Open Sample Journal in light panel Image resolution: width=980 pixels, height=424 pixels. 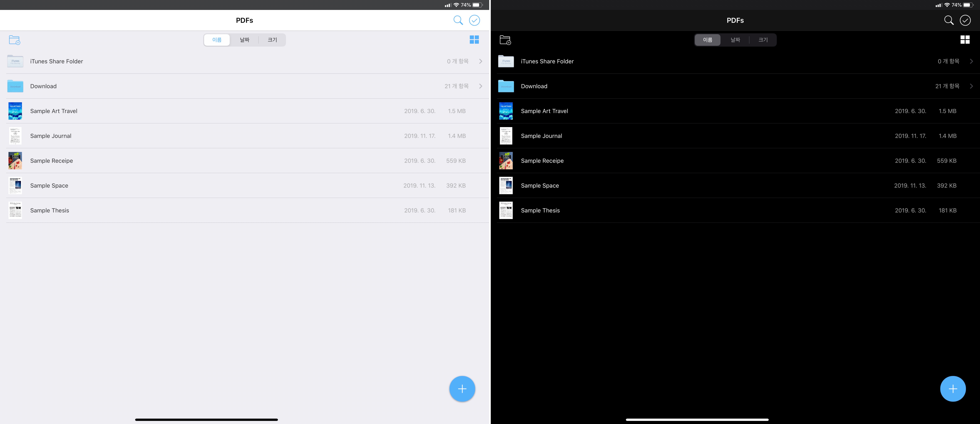51,136
